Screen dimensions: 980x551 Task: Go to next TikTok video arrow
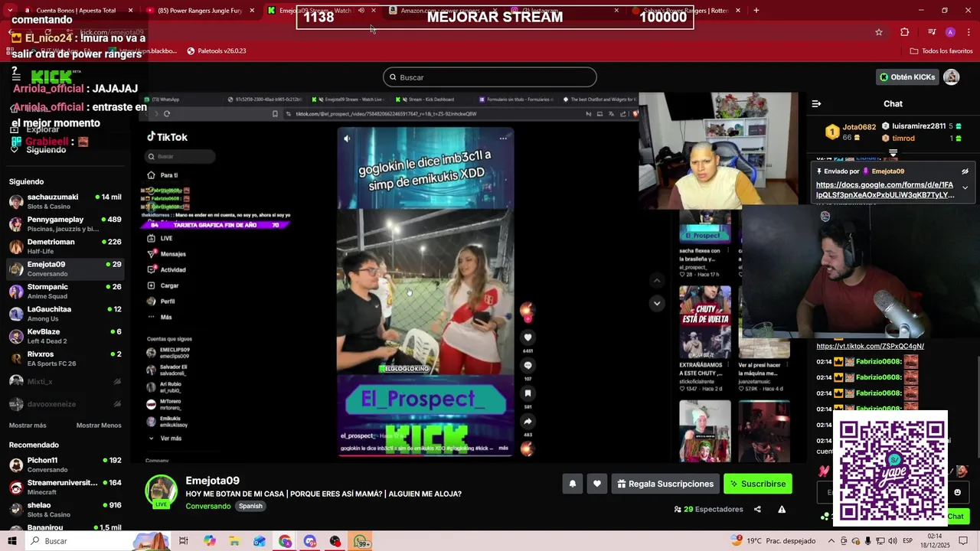(x=656, y=303)
